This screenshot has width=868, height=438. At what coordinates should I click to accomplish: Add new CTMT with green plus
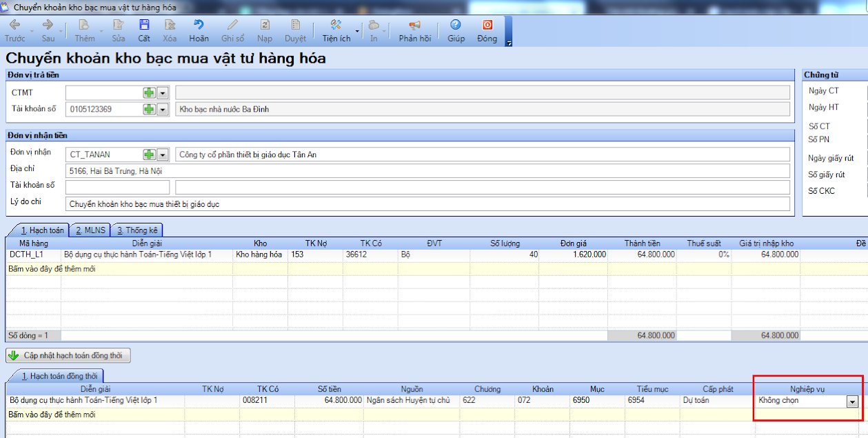(x=149, y=92)
